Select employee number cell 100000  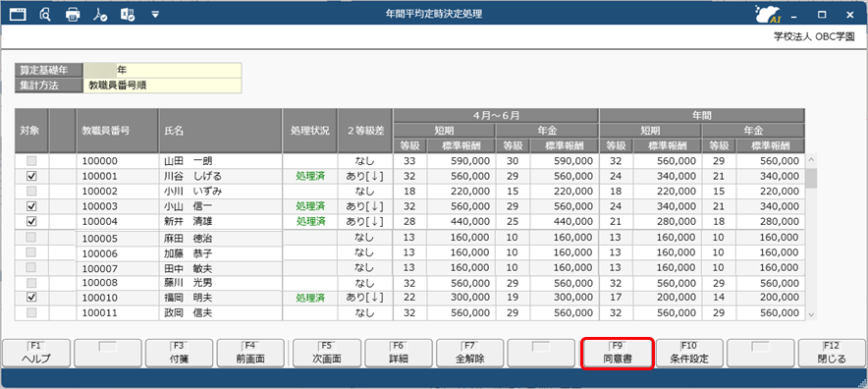pos(118,161)
